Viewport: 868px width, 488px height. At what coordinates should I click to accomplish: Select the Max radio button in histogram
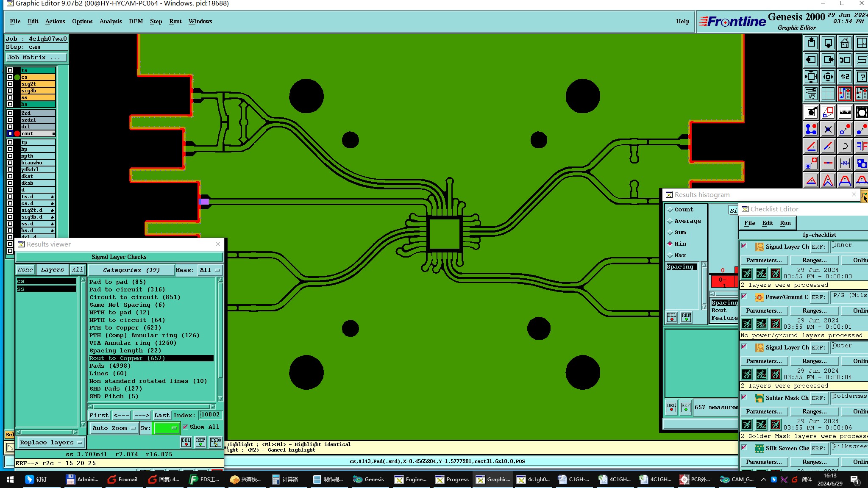tap(670, 255)
